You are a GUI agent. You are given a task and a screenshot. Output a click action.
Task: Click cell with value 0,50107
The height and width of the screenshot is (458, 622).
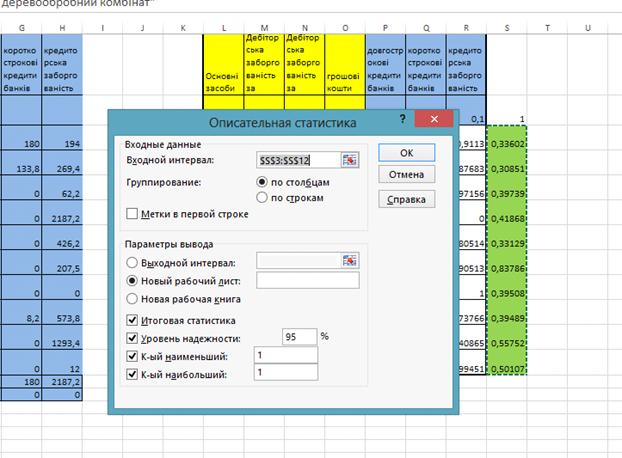click(x=507, y=362)
